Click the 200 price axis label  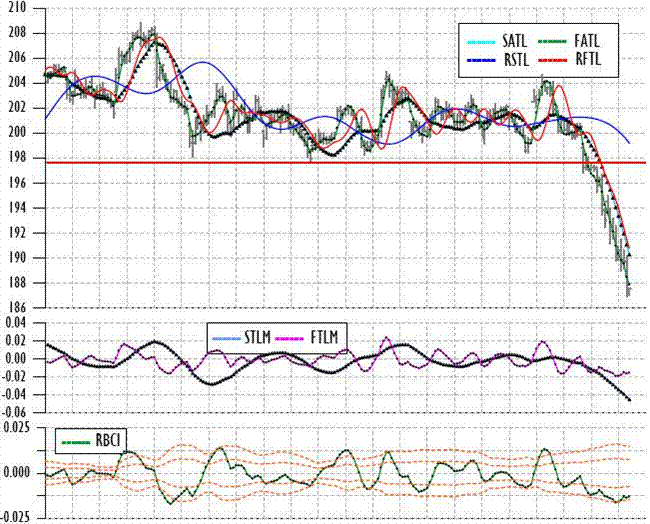point(17,133)
